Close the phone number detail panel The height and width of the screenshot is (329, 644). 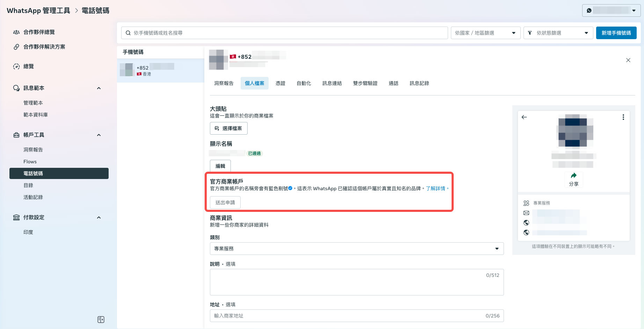(x=628, y=60)
